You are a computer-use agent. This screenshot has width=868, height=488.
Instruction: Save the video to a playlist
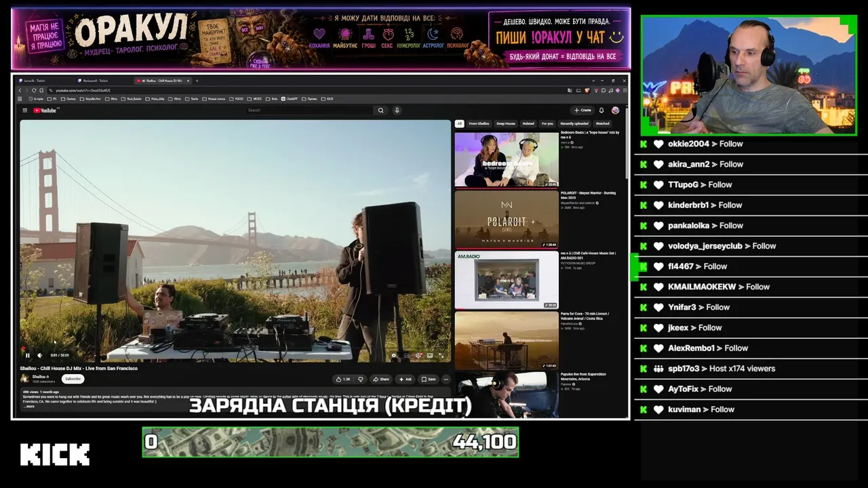click(428, 379)
